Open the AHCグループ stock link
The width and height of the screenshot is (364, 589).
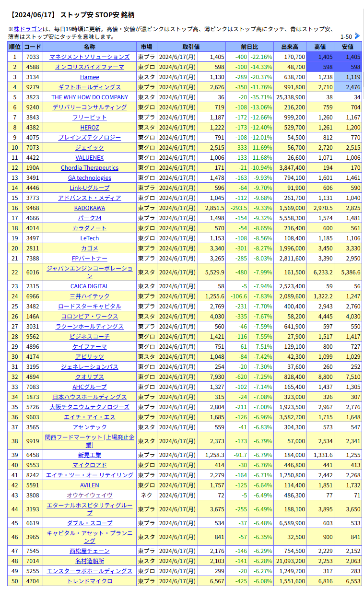90,387
